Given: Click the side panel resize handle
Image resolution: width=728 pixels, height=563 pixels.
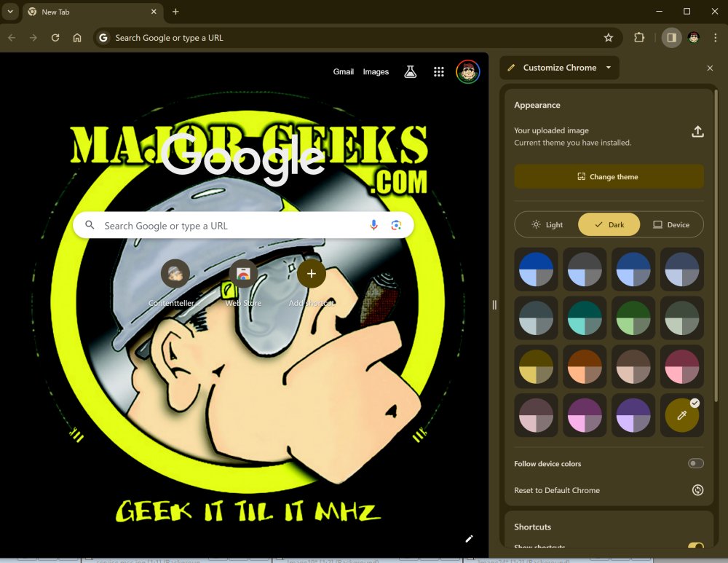Looking at the screenshot, I should 494,304.
